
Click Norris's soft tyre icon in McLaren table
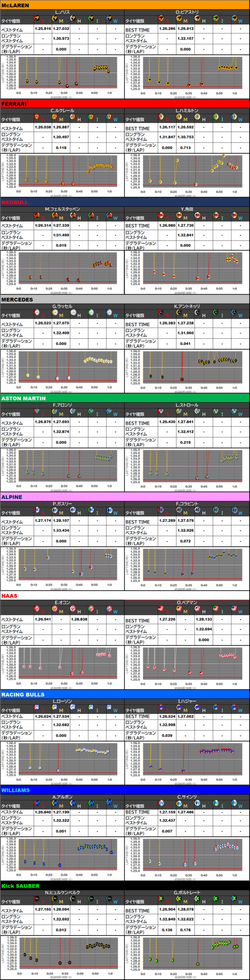pyautogui.click(x=37, y=18)
